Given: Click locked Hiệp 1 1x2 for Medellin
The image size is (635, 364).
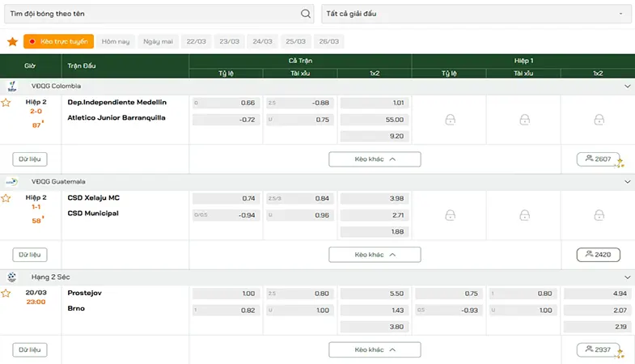Looking at the screenshot, I should [599, 120].
